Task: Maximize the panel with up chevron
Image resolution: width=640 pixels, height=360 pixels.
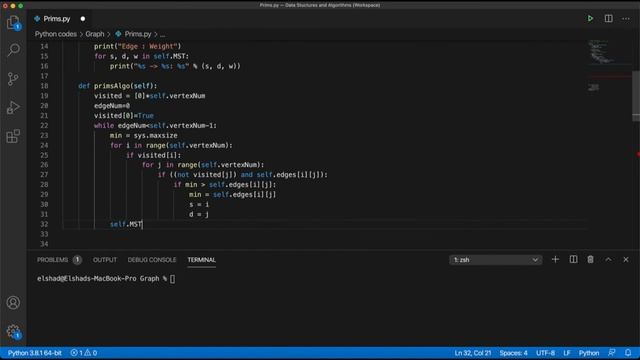Action: [608, 260]
